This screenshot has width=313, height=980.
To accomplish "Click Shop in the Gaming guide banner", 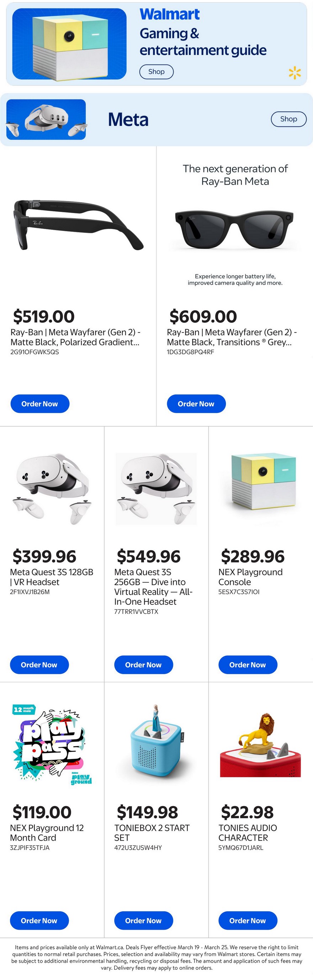I will pyautogui.click(x=156, y=72).
